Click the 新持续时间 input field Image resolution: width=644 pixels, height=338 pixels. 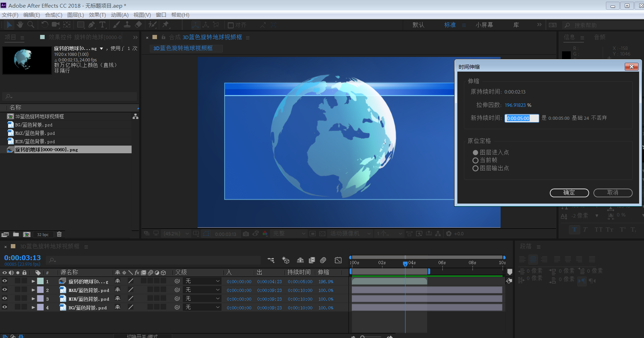(x=522, y=118)
